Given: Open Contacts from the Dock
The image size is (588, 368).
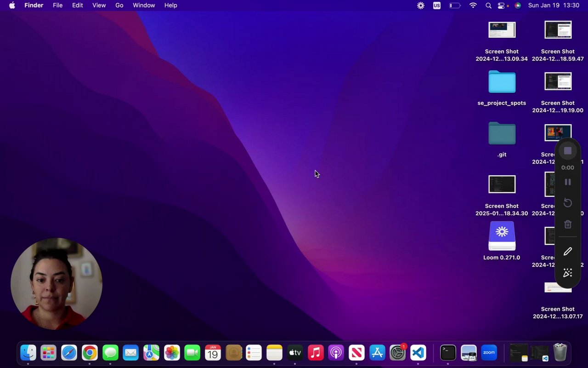Looking at the screenshot, I should 233,353.
